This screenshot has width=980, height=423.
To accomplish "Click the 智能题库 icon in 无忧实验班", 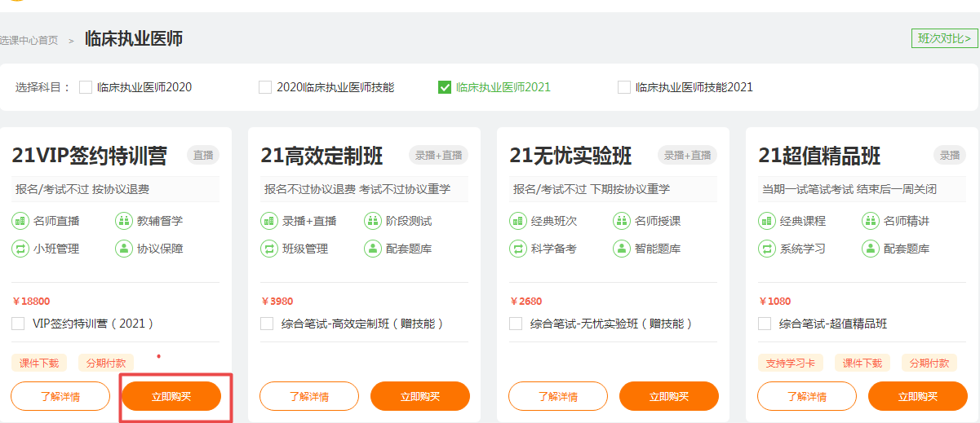I will pos(622,249).
